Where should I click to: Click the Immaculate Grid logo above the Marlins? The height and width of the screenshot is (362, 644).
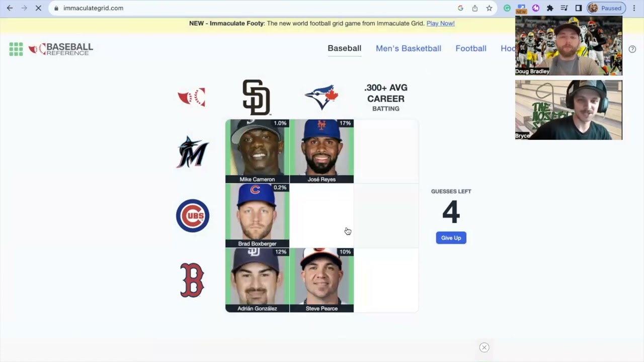(192, 97)
